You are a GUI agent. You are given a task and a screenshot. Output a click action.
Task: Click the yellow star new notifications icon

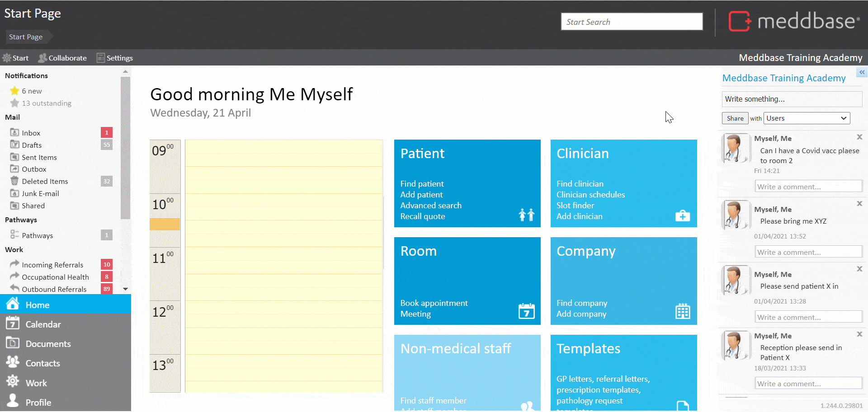coord(14,91)
